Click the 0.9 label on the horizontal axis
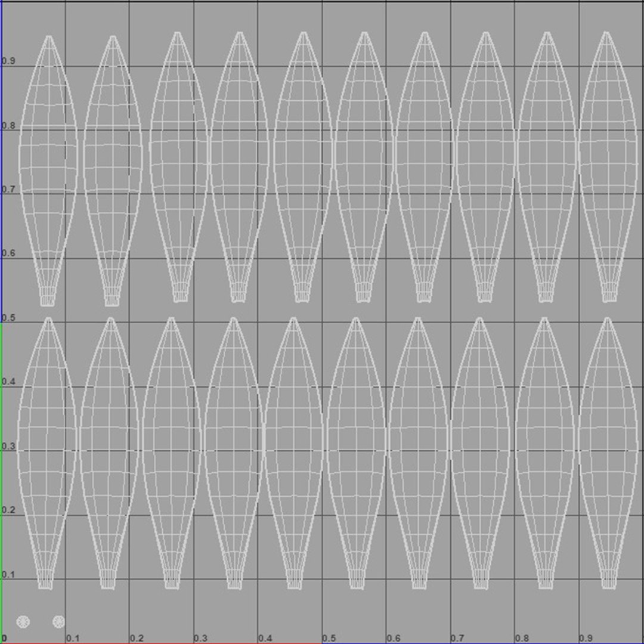This screenshot has width=644, height=644. click(x=586, y=638)
